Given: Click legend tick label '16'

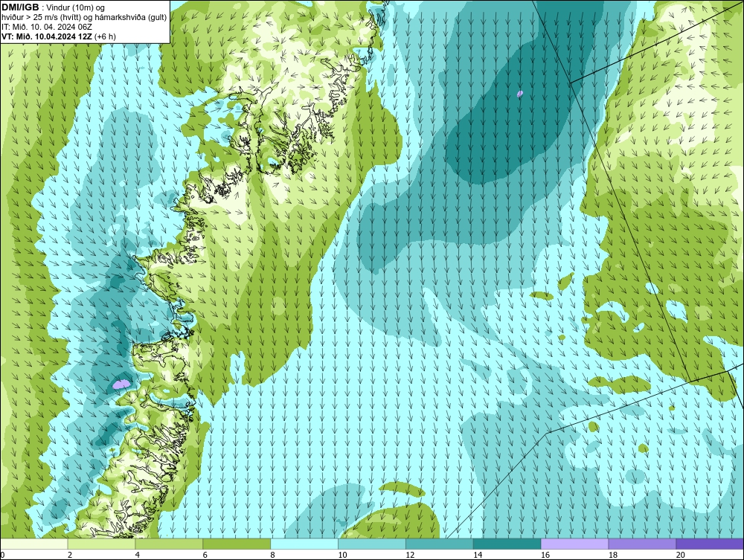Looking at the screenshot, I should coord(545,555).
